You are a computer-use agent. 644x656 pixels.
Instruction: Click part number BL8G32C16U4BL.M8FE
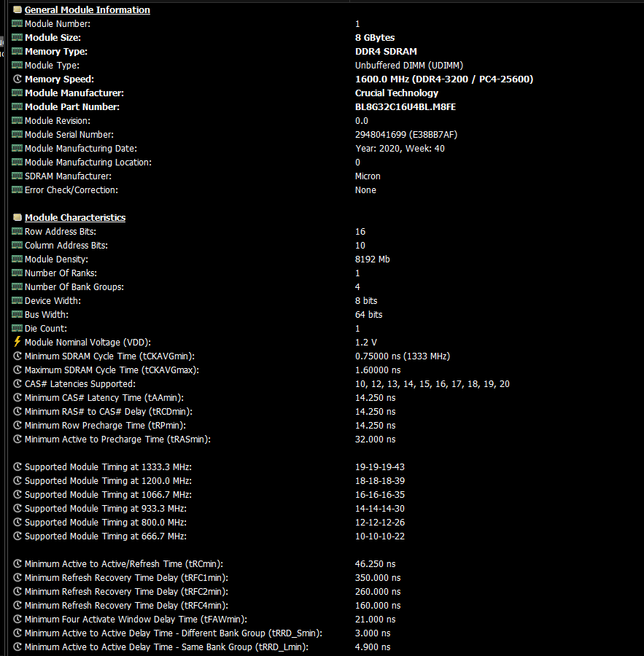tap(406, 106)
